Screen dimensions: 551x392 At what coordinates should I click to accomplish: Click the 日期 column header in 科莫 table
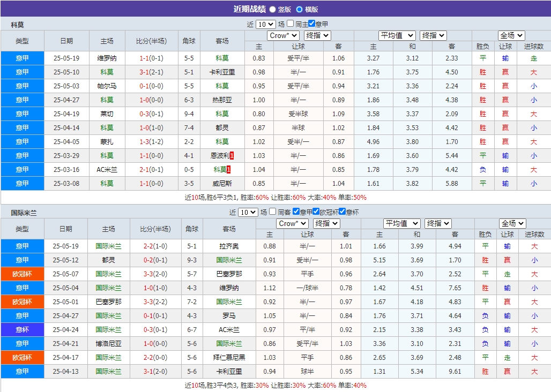(x=66, y=41)
